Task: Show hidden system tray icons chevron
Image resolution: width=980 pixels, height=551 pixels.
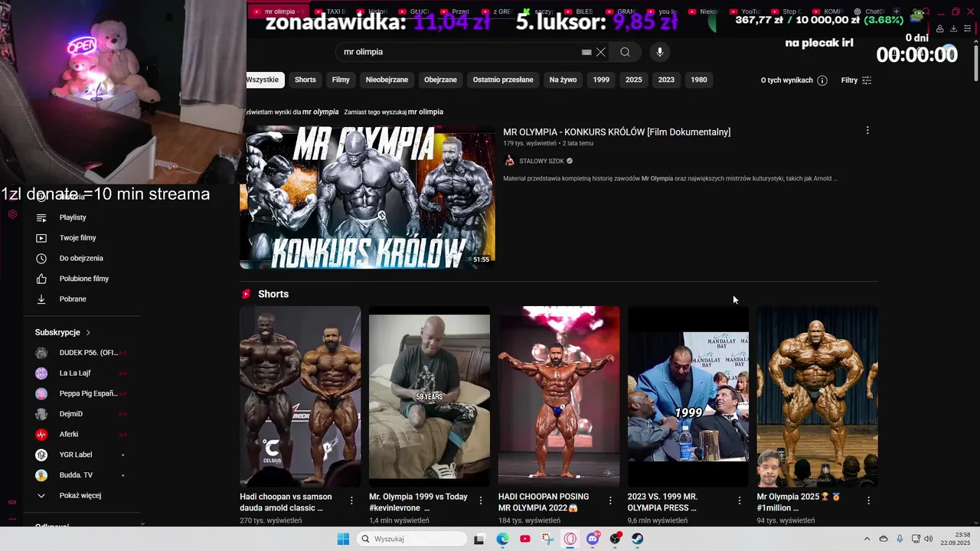Action: pos(867,539)
